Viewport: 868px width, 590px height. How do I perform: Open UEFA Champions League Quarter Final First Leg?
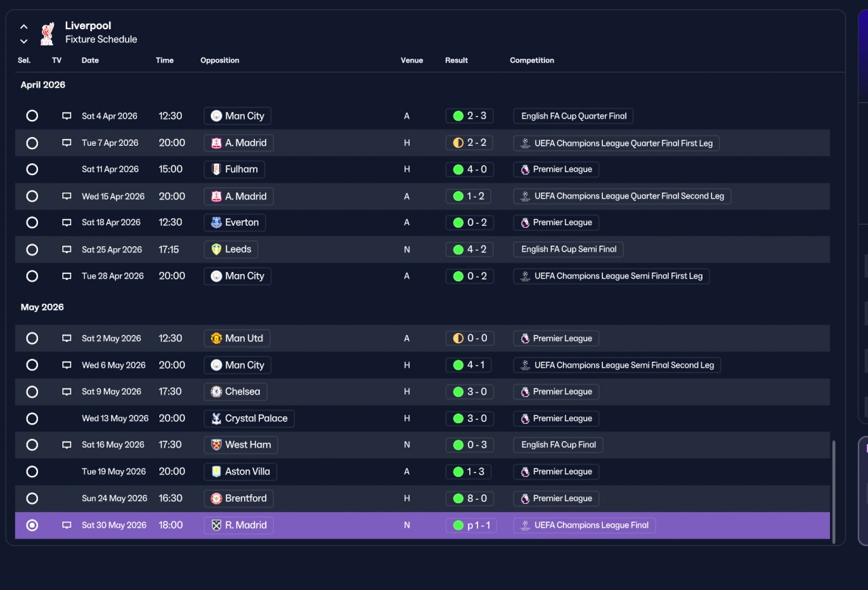click(616, 143)
